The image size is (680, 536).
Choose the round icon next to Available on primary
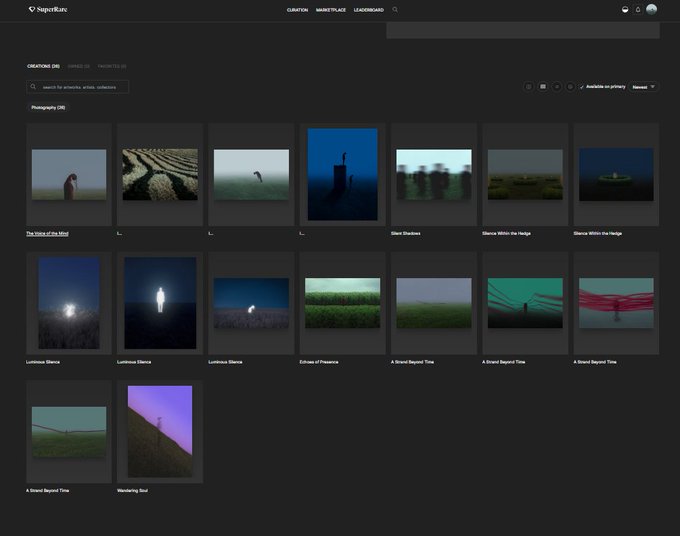570,87
